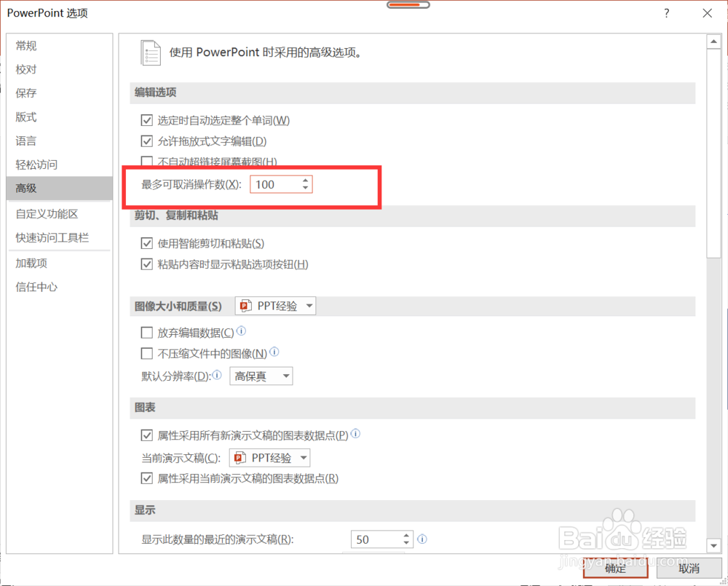The image size is (728, 586).
Task: Toggle 不自动超链接屏幕截图 checkbox
Action: pos(147,161)
